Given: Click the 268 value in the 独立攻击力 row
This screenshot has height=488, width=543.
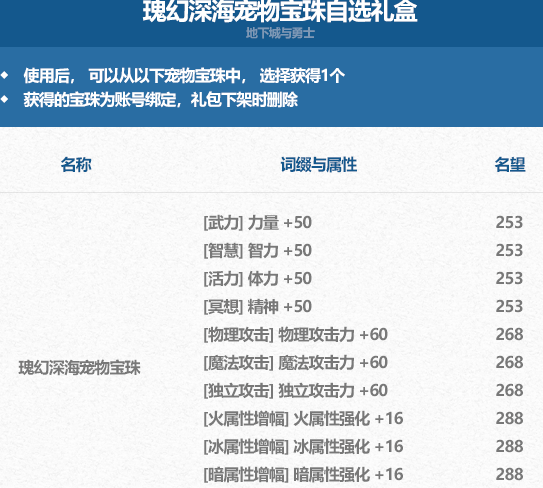Looking at the screenshot, I should (x=509, y=391).
